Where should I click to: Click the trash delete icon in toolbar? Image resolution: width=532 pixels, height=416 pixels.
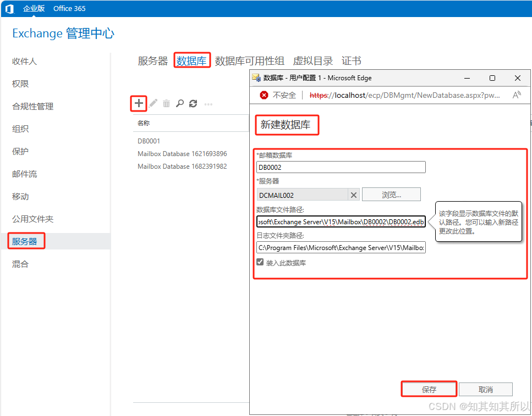pyautogui.click(x=166, y=103)
